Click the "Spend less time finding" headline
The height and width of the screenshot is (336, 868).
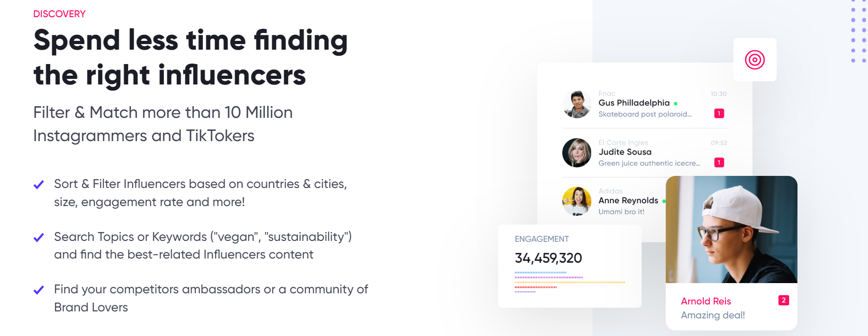pyautogui.click(x=190, y=40)
